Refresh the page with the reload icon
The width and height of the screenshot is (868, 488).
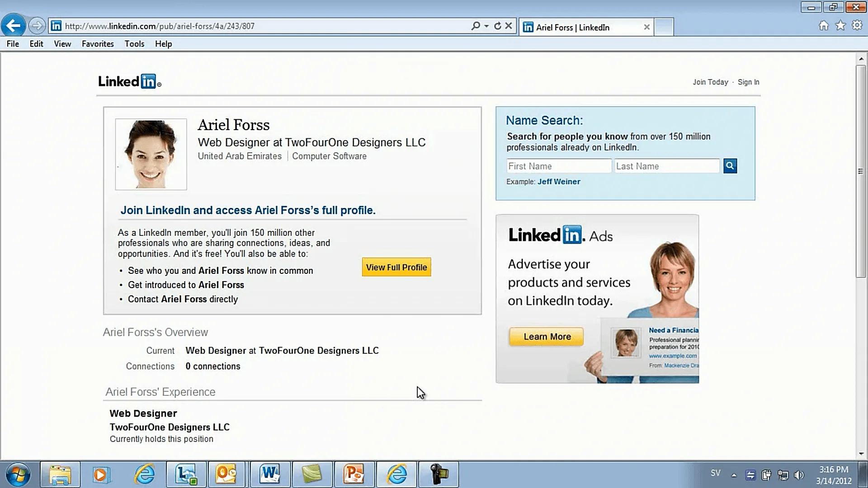click(x=498, y=26)
